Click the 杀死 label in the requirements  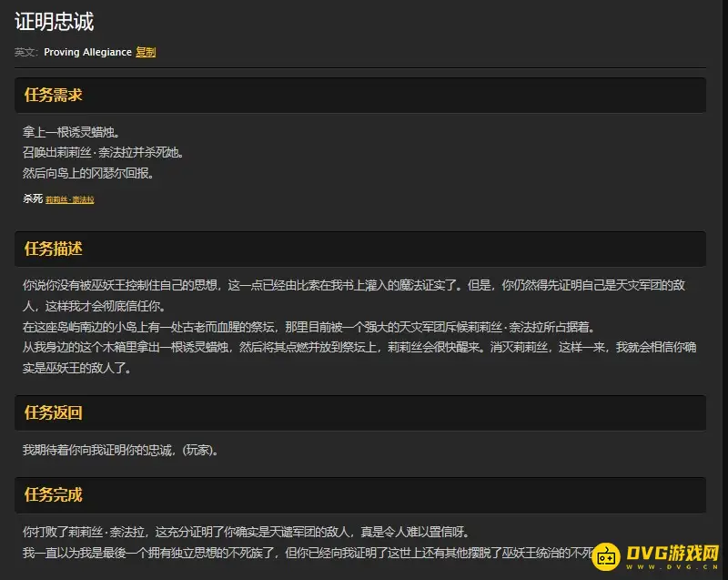[33, 198]
